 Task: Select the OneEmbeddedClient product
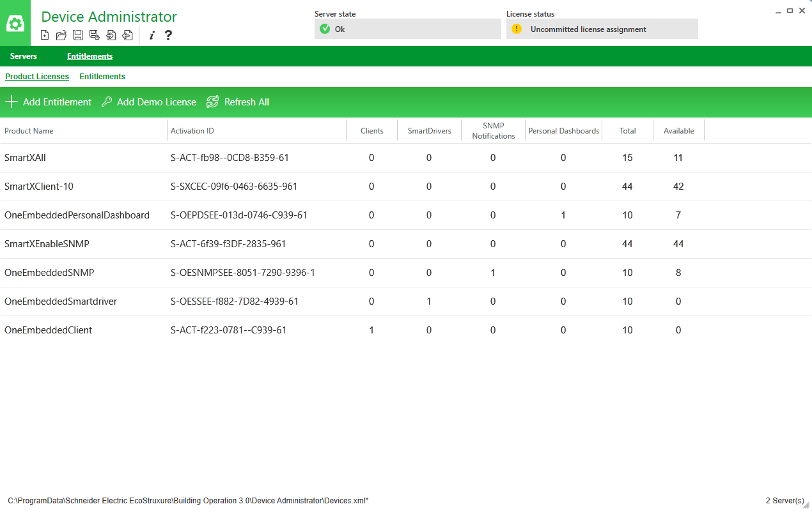pyautogui.click(x=48, y=330)
